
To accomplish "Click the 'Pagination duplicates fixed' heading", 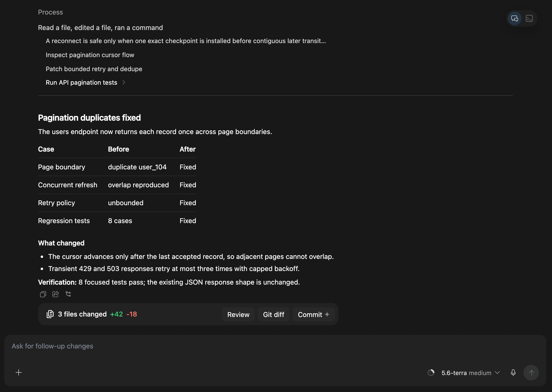I will 89,118.
